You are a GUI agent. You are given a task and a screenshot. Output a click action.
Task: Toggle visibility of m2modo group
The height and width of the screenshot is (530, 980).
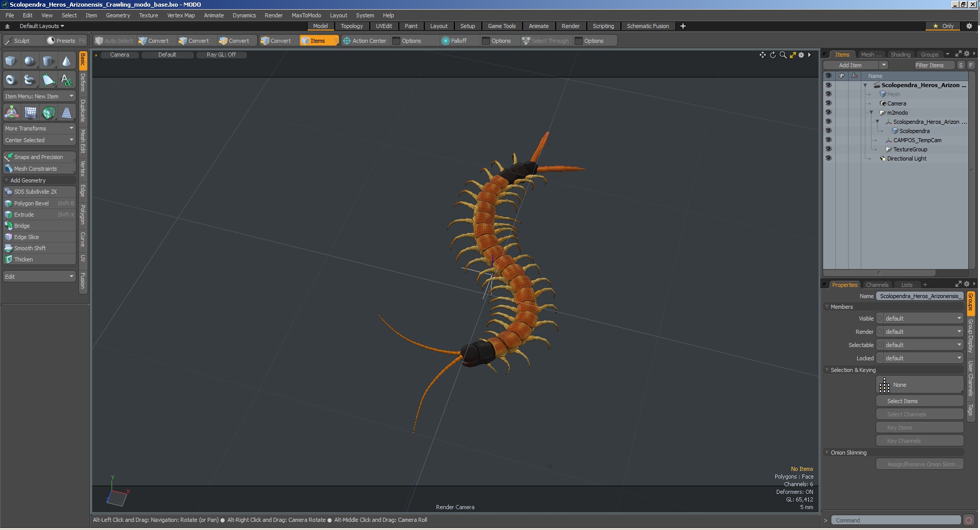[828, 113]
